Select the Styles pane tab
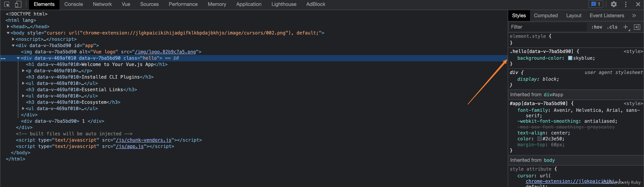 pyautogui.click(x=519, y=16)
